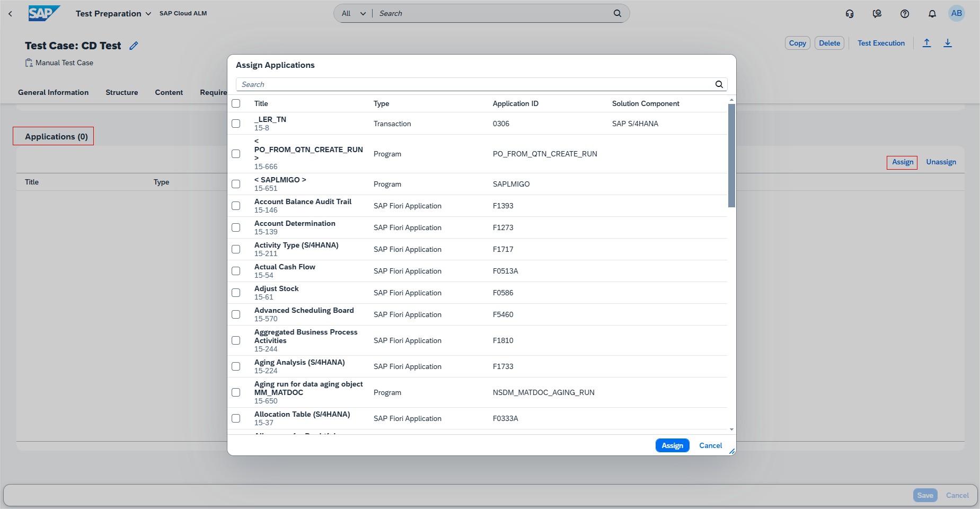Open the help question mark icon
980x509 pixels.
pyautogui.click(x=905, y=14)
